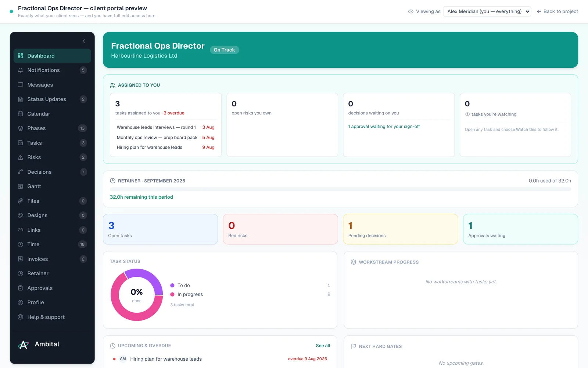Open overdue Hiring plan in Upcoming & Overdue

220,359
